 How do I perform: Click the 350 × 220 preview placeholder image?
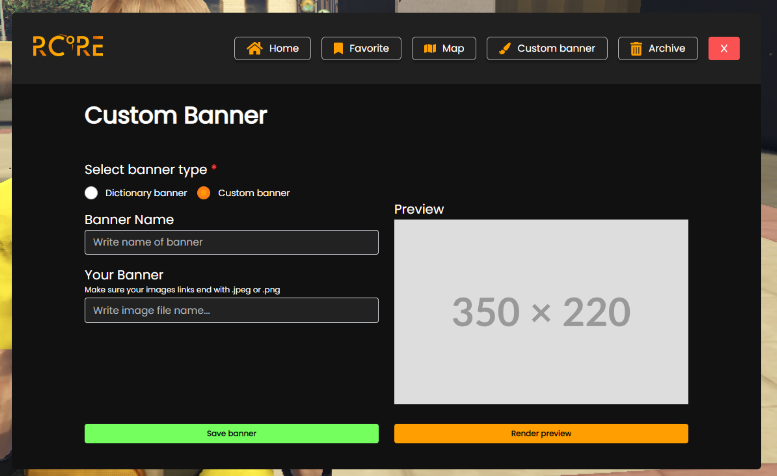[x=541, y=312]
